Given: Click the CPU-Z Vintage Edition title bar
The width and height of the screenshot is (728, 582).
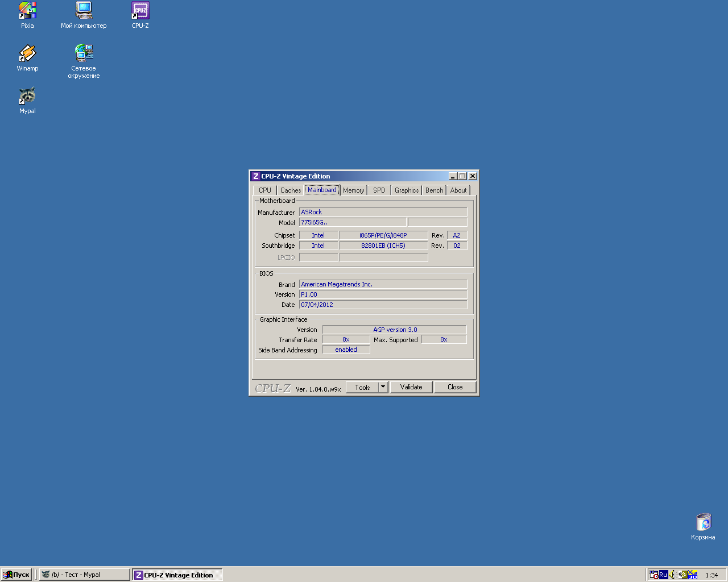Looking at the screenshot, I should [x=364, y=176].
